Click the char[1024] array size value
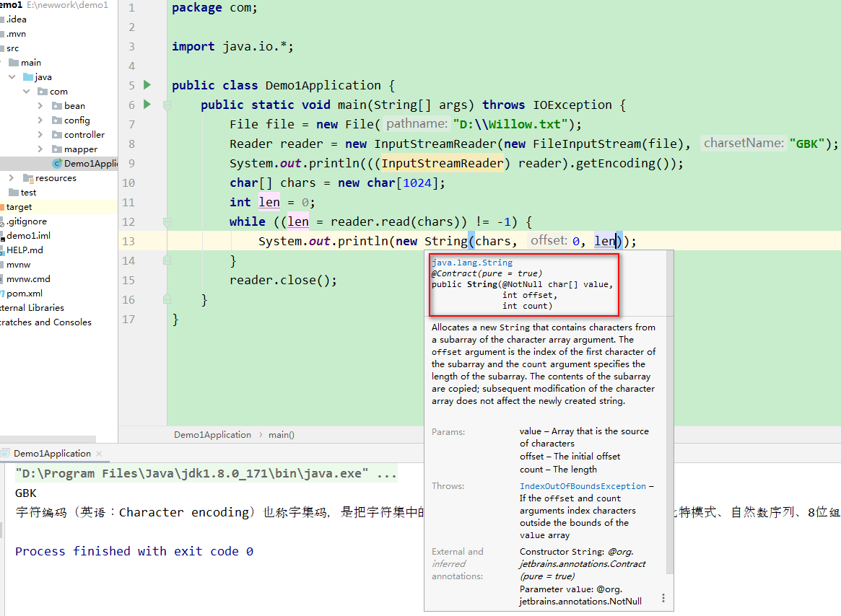 417,182
